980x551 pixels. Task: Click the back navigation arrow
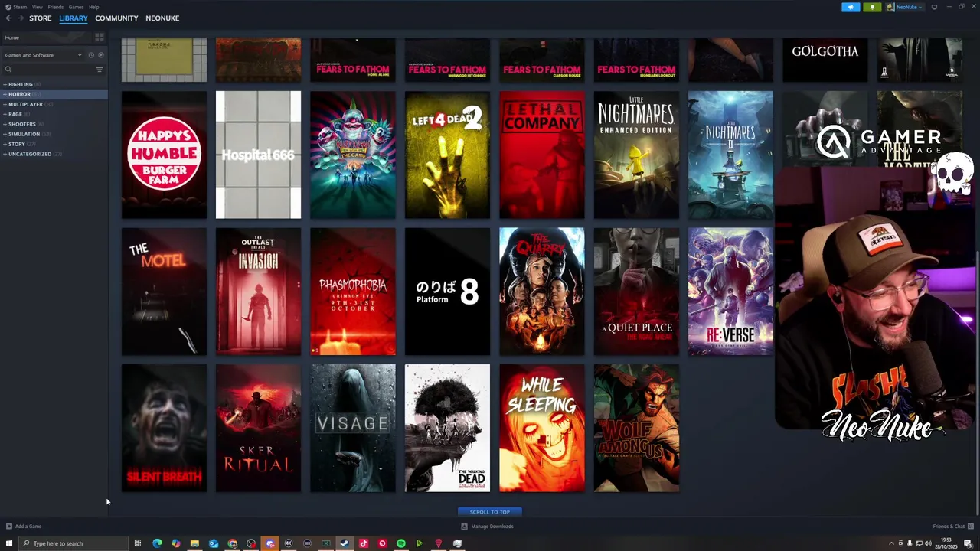pos(8,18)
